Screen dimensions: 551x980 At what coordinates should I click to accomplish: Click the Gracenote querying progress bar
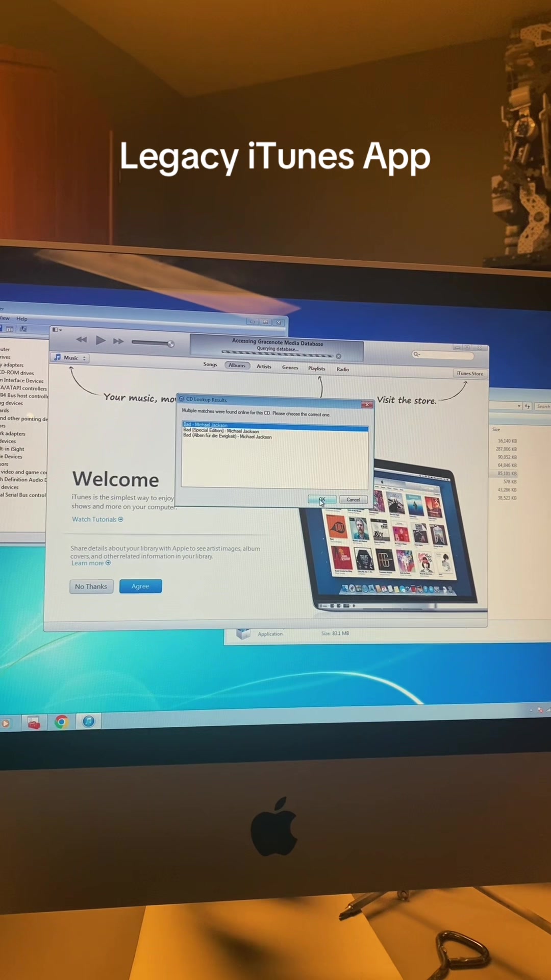click(277, 354)
